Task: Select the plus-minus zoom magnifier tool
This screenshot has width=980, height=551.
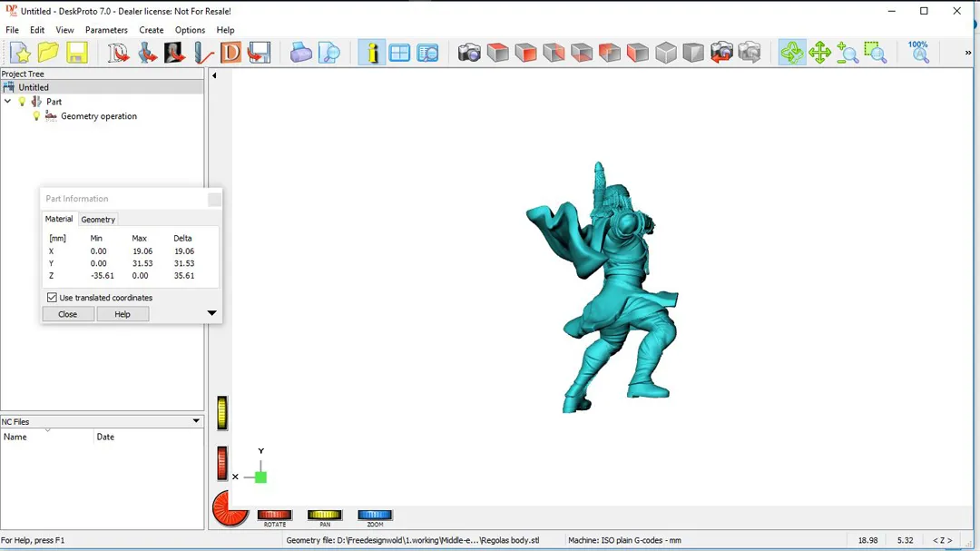Action: click(848, 53)
